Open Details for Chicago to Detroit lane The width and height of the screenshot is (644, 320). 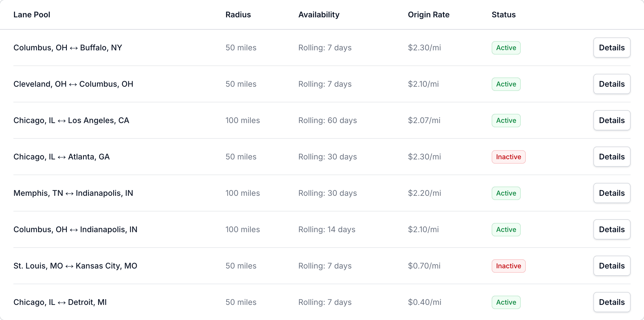pos(612,302)
